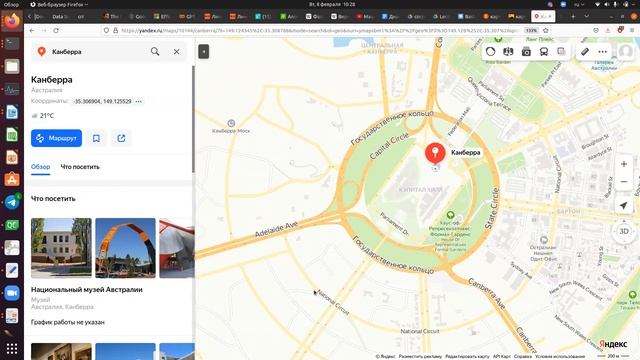
Task: Reload the page in Firefox
Action: pos(56,31)
